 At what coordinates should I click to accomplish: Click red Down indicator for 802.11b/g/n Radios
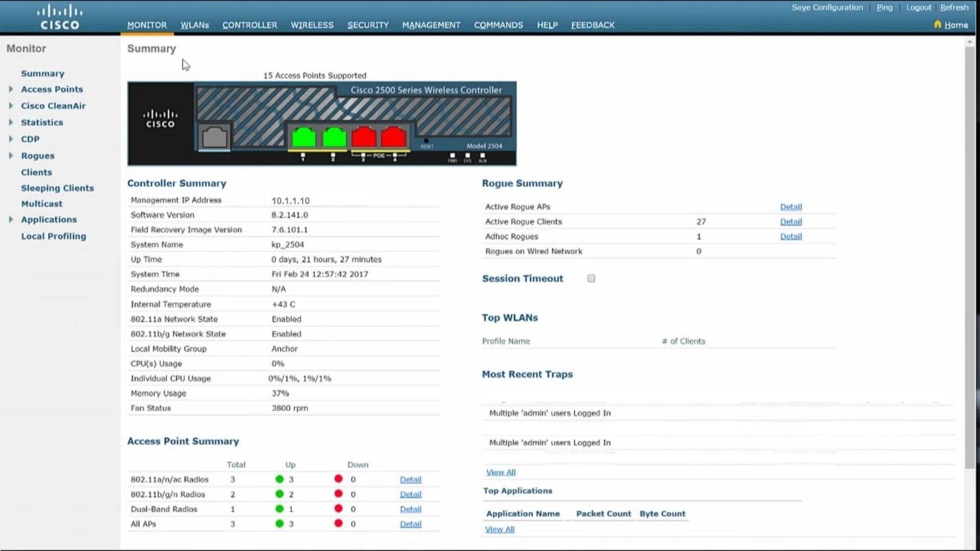click(x=339, y=494)
